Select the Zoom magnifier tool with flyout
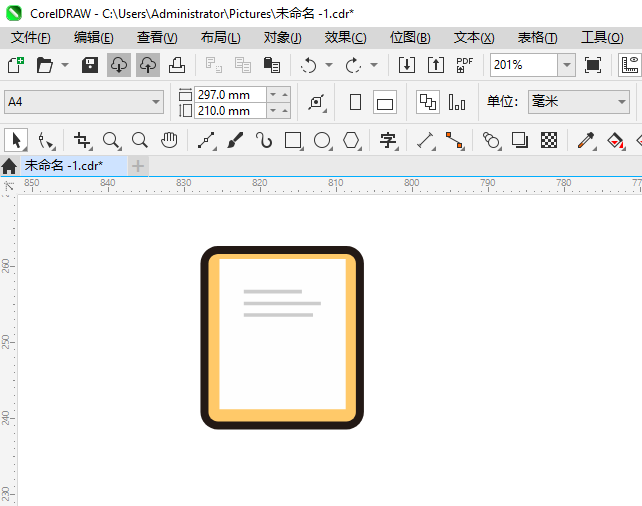642x506 pixels. click(111, 140)
